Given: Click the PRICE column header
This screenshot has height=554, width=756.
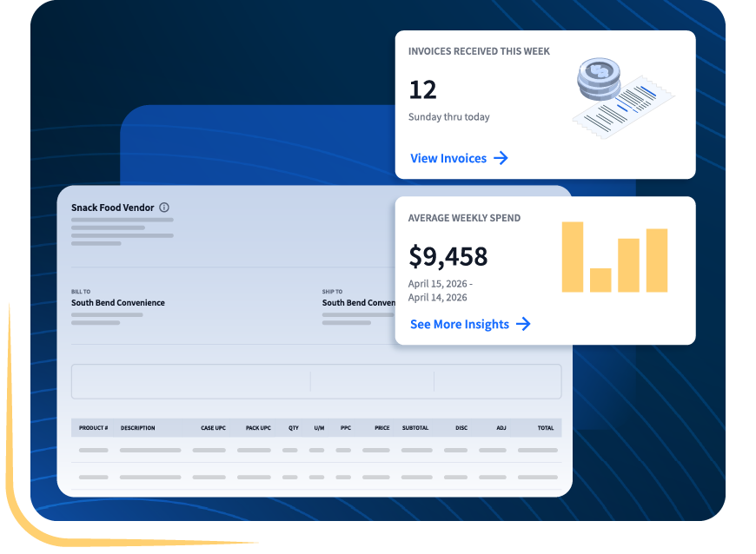Looking at the screenshot, I should 382,428.
